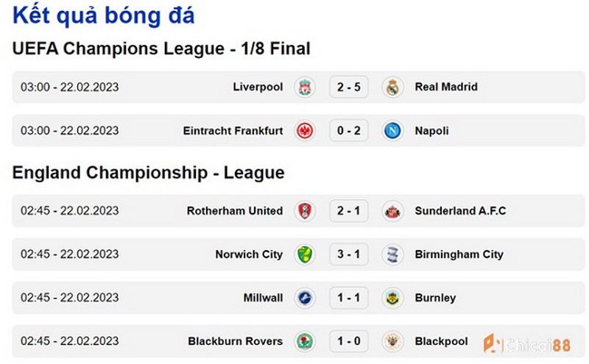The height and width of the screenshot is (364, 589).
Task: Select the Eintracht Frankfurt logo
Action: 305,131
